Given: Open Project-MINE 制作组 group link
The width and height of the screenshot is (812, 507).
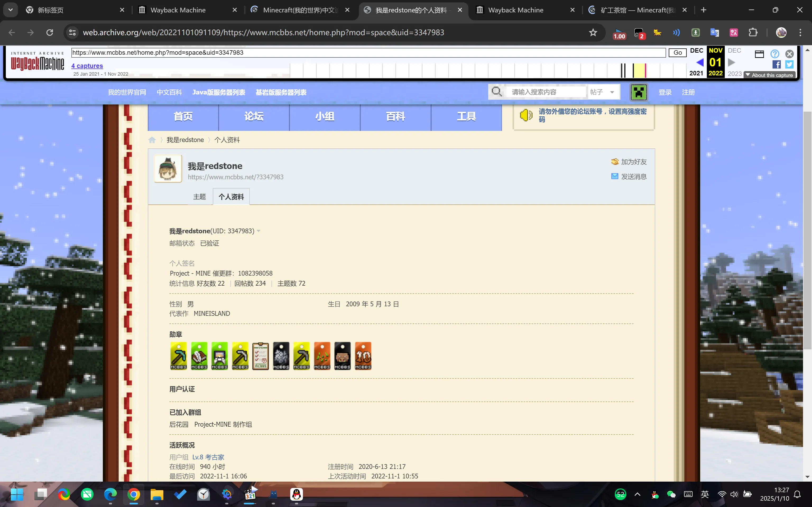Looking at the screenshot, I should click(x=223, y=424).
